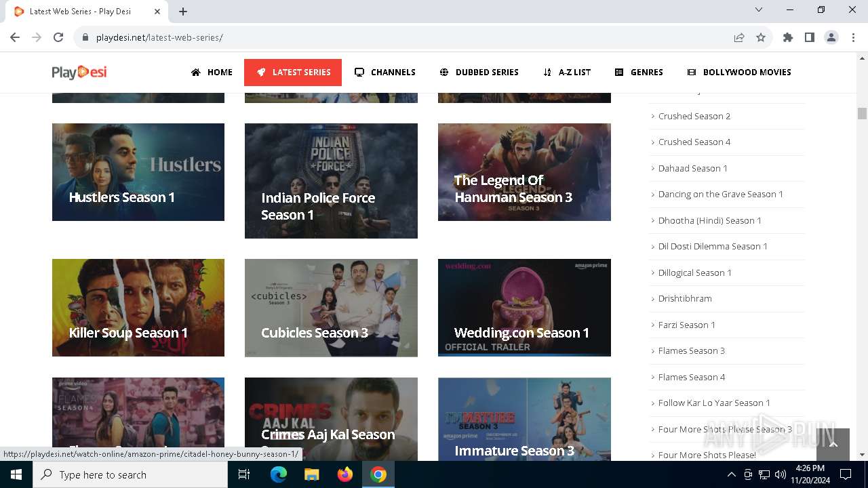This screenshot has height=488, width=868.
Task: Open Dancing on the Grave Season 1 link
Action: click(x=720, y=194)
